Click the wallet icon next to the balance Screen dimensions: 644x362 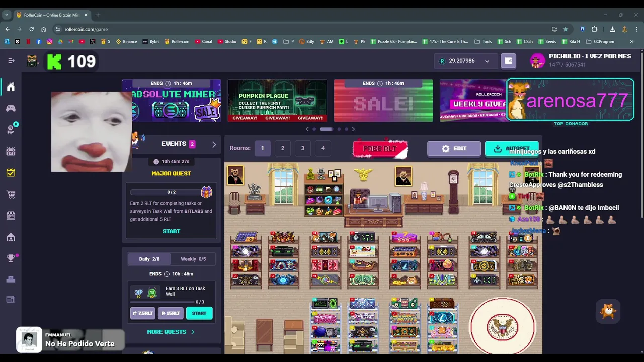[x=508, y=61]
